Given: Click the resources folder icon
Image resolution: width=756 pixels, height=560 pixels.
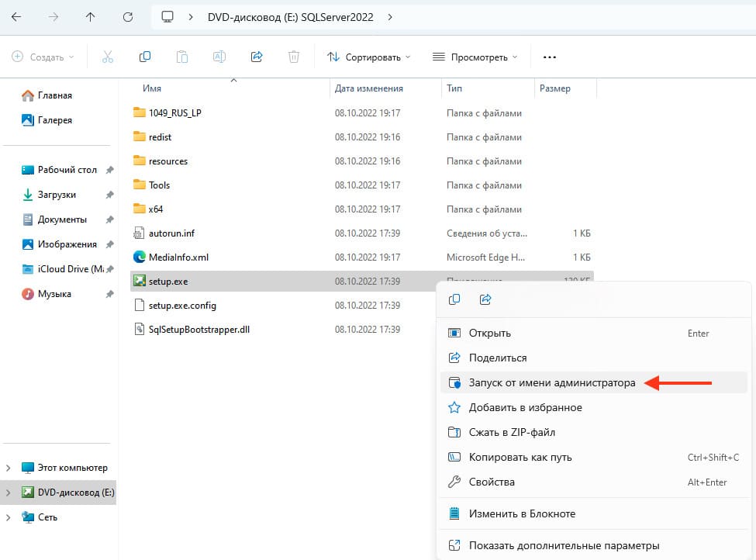Looking at the screenshot, I should click(140, 161).
